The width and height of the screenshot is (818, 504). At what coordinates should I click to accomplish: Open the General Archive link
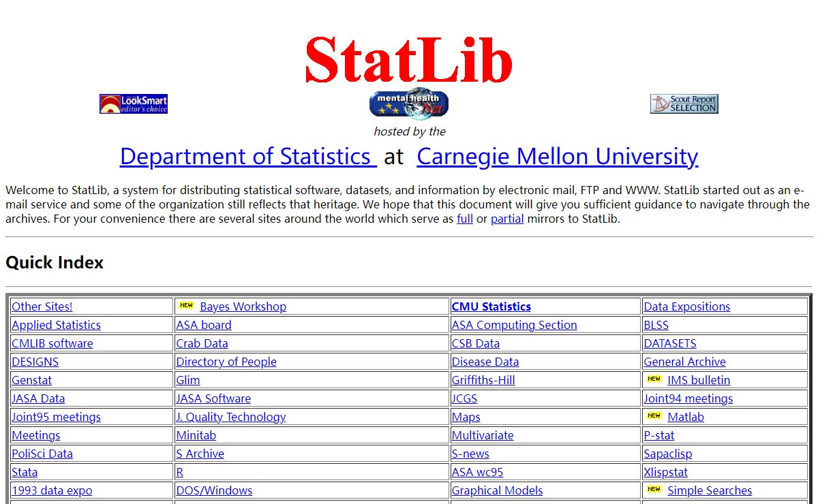click(x=685, y=362)
